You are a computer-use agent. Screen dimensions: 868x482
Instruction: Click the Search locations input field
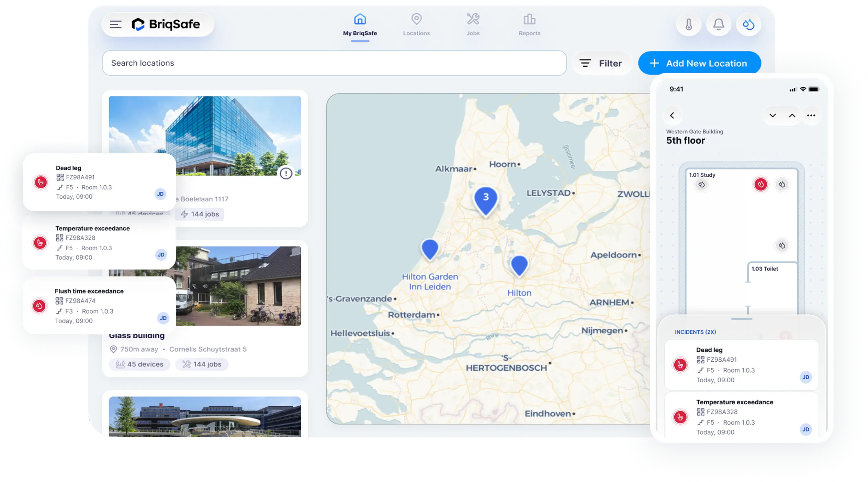click(x=334, y=63)
